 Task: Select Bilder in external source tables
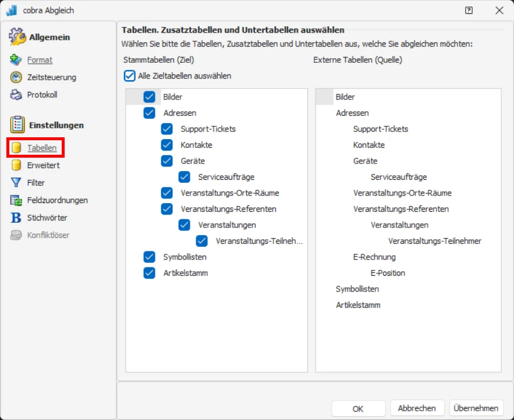point(345,97)
